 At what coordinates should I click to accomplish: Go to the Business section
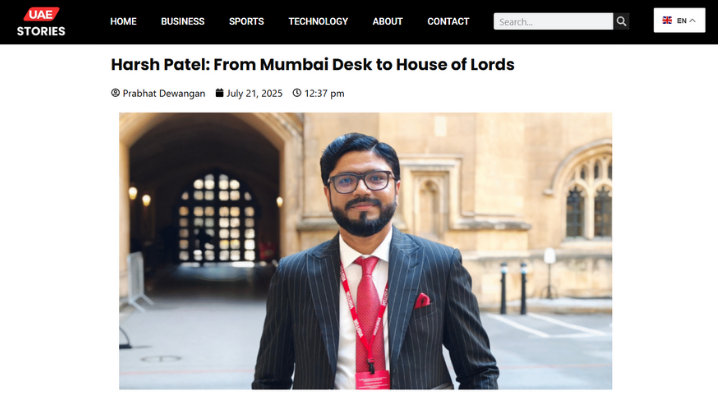click(x=183, y=22)
